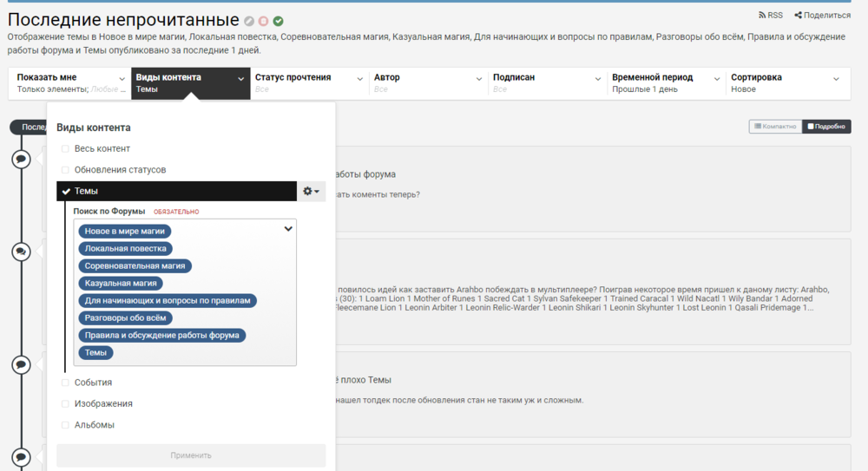Click the first speech bubble timeline icon

21,159
